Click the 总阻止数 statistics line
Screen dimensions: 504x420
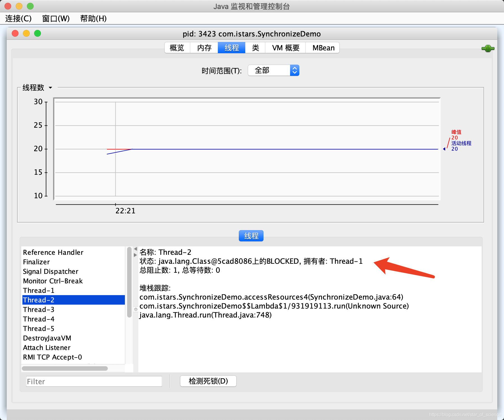click(180, 270)
